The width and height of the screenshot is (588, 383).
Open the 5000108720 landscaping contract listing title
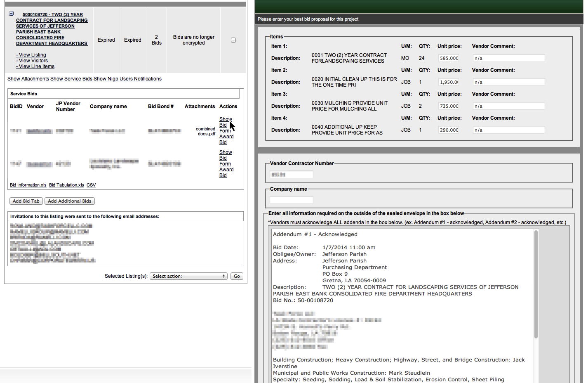tap(52, 29)
